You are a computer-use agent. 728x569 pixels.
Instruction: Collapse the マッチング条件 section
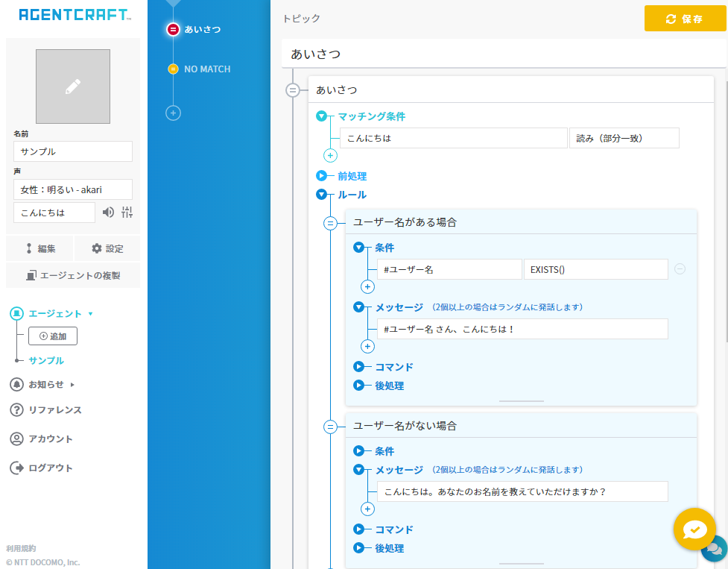322,116
